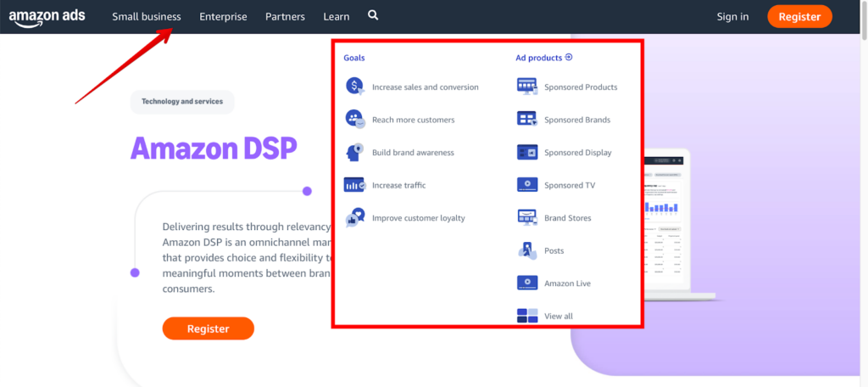
Task: Select Increase traffic link
Action: (x=398, y=185)
